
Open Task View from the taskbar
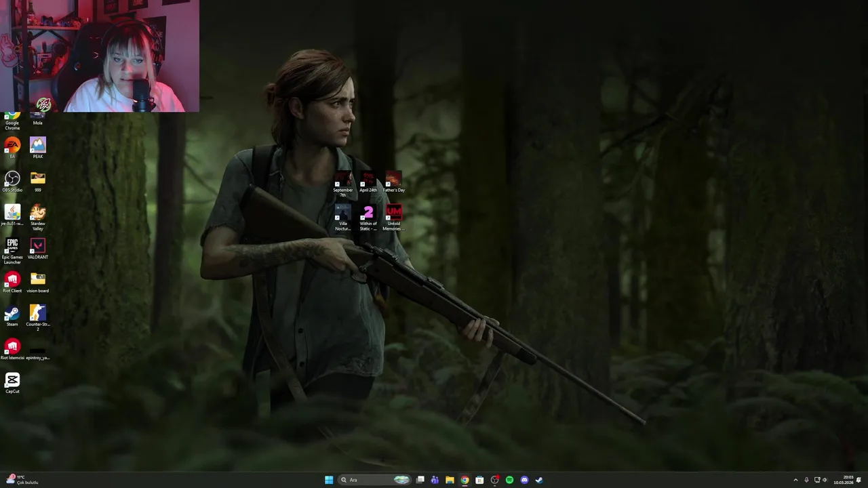[x=420, y=480]
